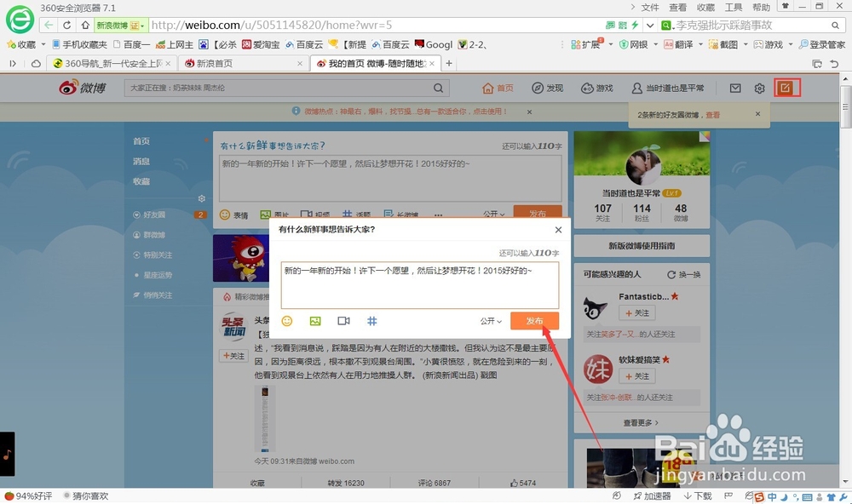This screenshot has height=504, width=852.
Task: Expand the 截图 dropdown arrow
Action: click(x=745, y=44)
